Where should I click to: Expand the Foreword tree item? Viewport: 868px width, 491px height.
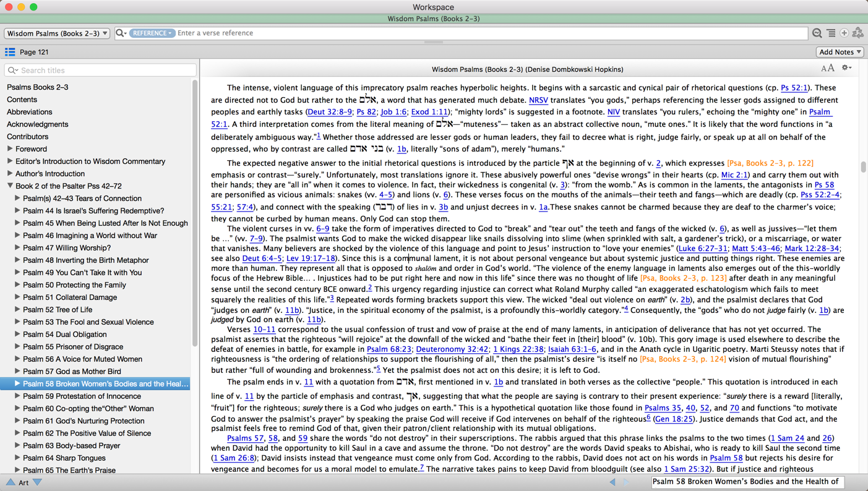10,149
